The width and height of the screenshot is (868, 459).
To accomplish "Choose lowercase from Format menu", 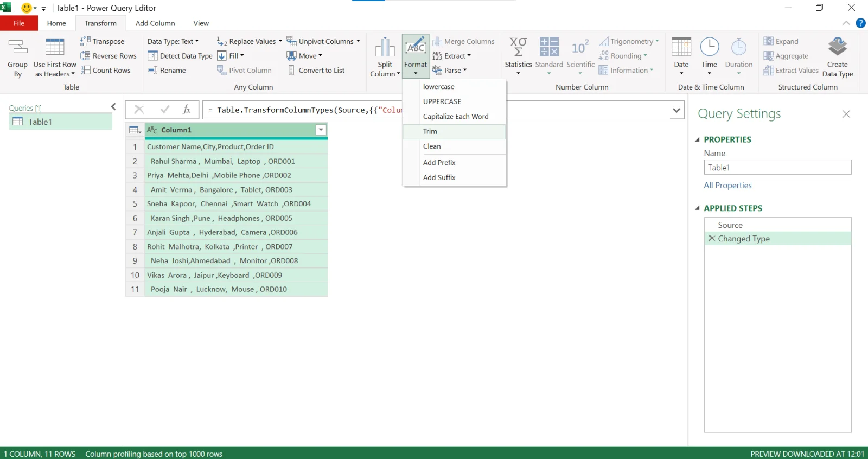I will (455, 87).
